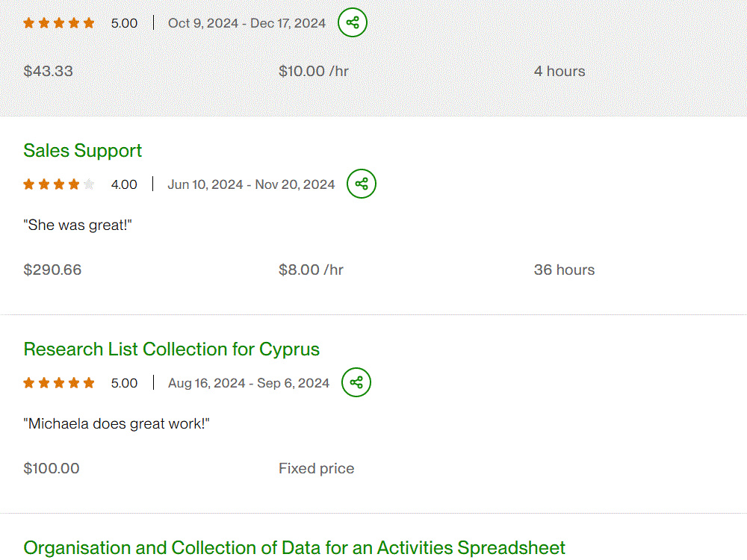Click the 4.00 rating stars for Sales Support

click(x=59, y=184)
